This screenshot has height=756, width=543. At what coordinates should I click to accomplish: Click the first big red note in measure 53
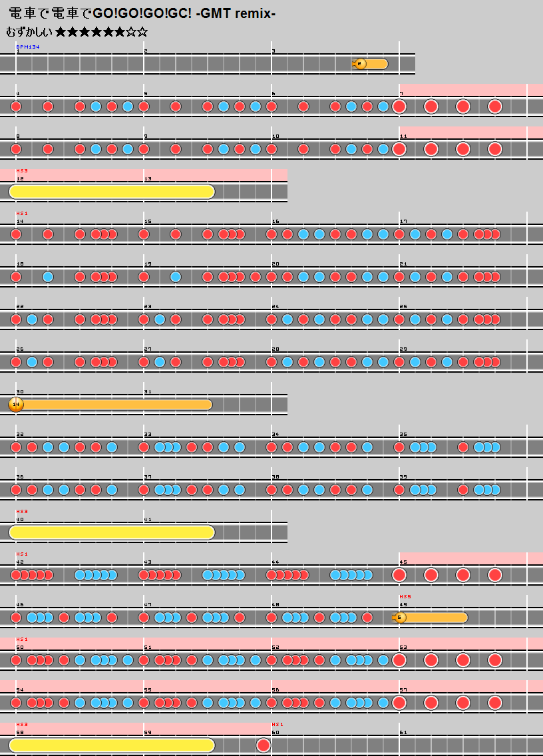click(x=399, y=660)
